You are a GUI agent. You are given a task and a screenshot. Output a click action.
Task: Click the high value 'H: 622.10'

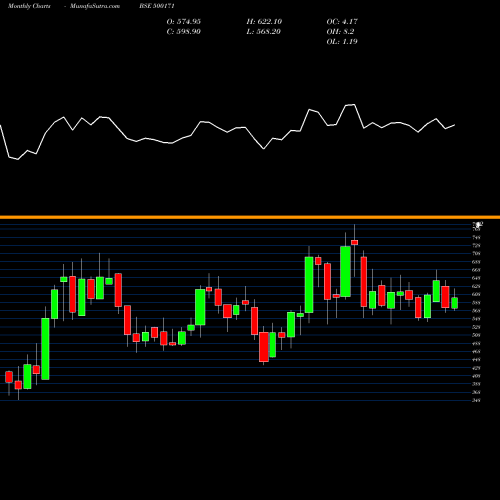[264, 21]
